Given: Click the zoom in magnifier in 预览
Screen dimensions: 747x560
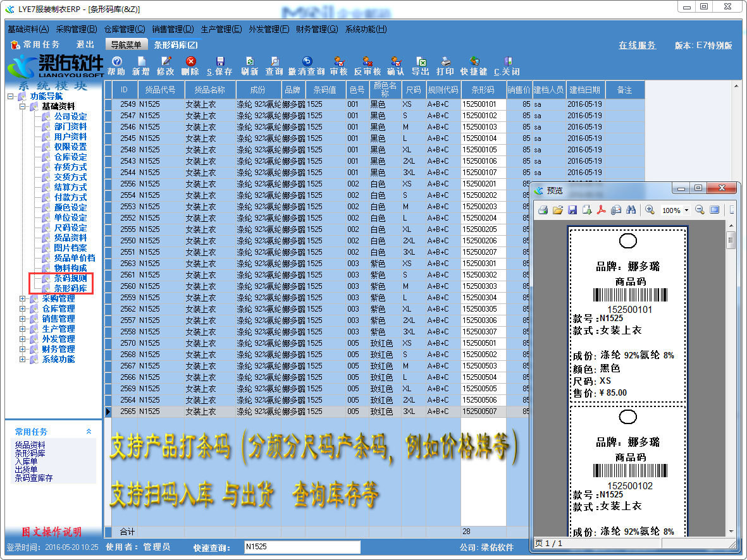Looking at the screenshot, I should coord(650,210).
